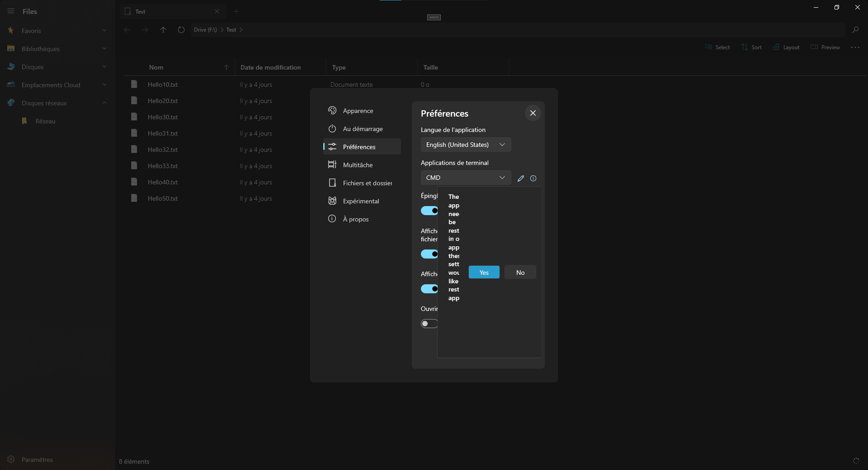The image size is (868, 470).
Task: Expand the Emplacements Cloud section
Action: (104, 85)
